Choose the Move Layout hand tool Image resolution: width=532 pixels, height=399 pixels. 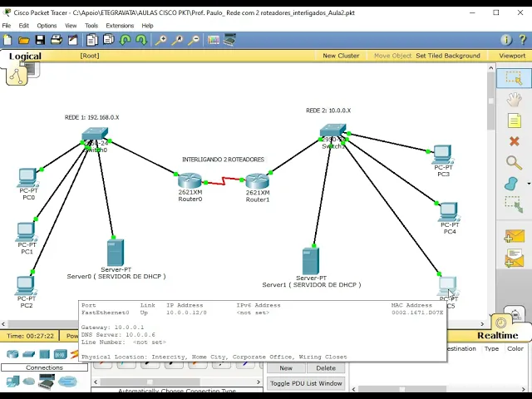point(514,100)
